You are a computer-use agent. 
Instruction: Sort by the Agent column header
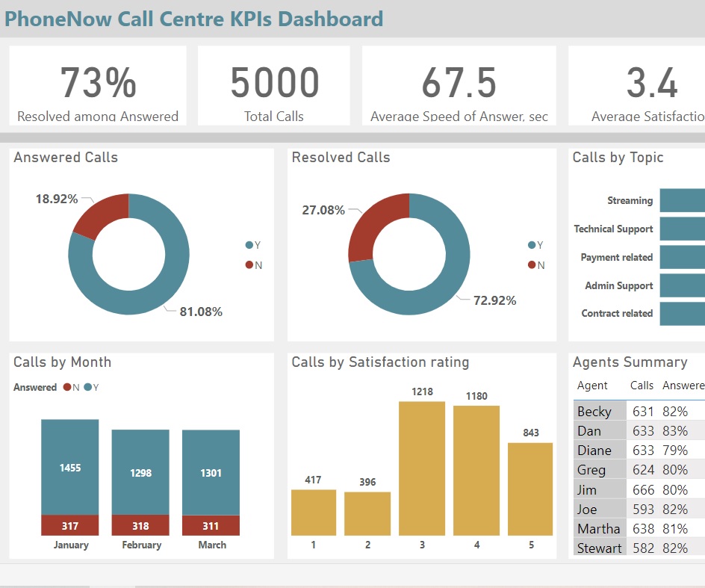click(x=593, y=386)
